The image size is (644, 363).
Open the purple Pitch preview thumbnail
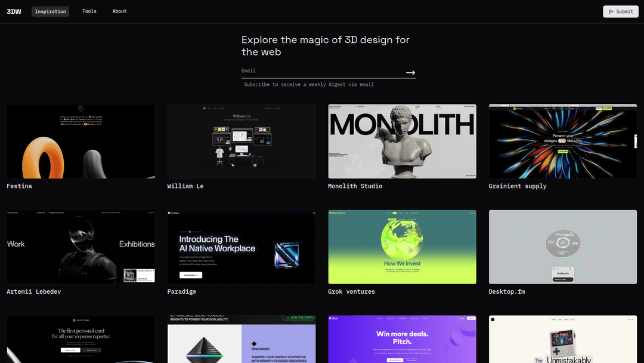pyautogui.click(x=402, y=339)
